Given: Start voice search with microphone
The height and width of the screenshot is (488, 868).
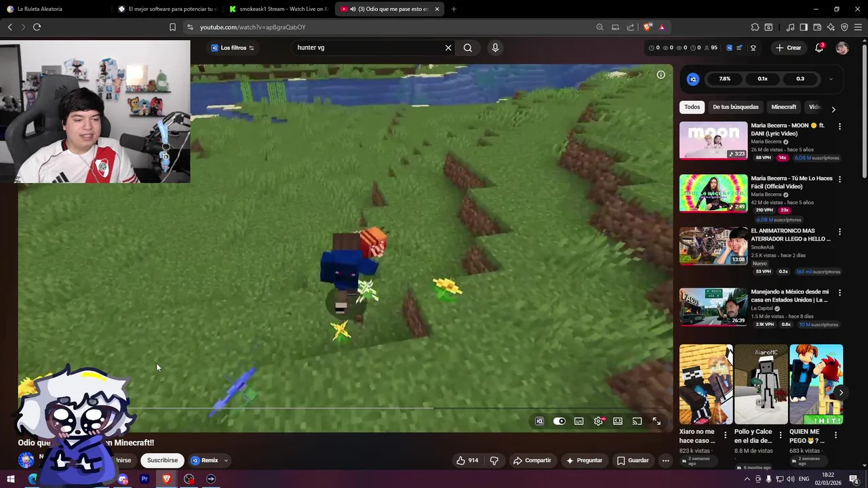Looking at the screenshot, I should click(495, 47).
